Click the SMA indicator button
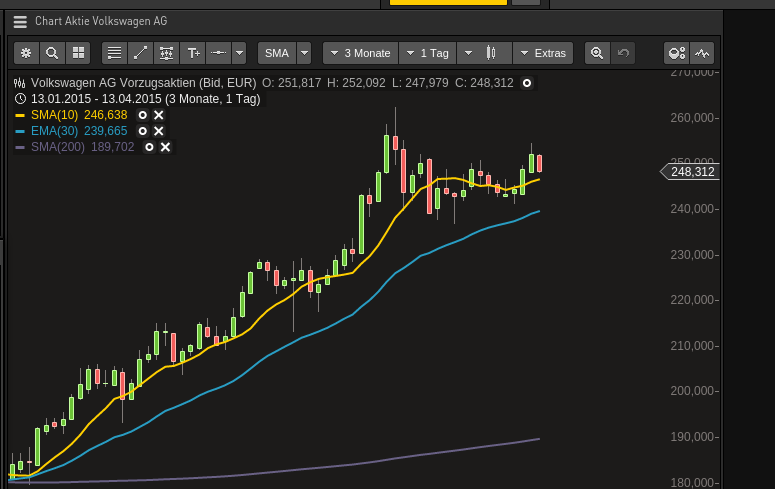 click(x=277, y=53)
